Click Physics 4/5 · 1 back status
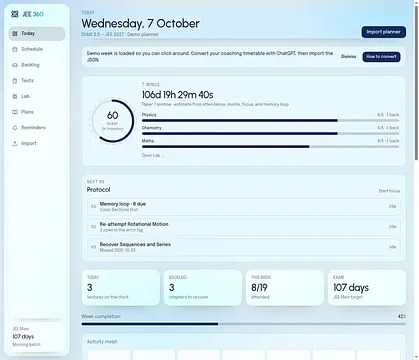The height and width of the screenshot is (360, 419). click(x=388, y=115)
